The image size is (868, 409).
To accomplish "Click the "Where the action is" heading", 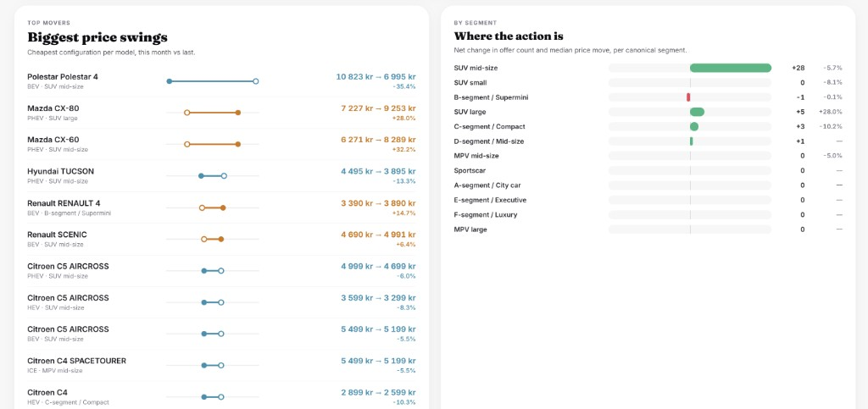I will 509,36.
